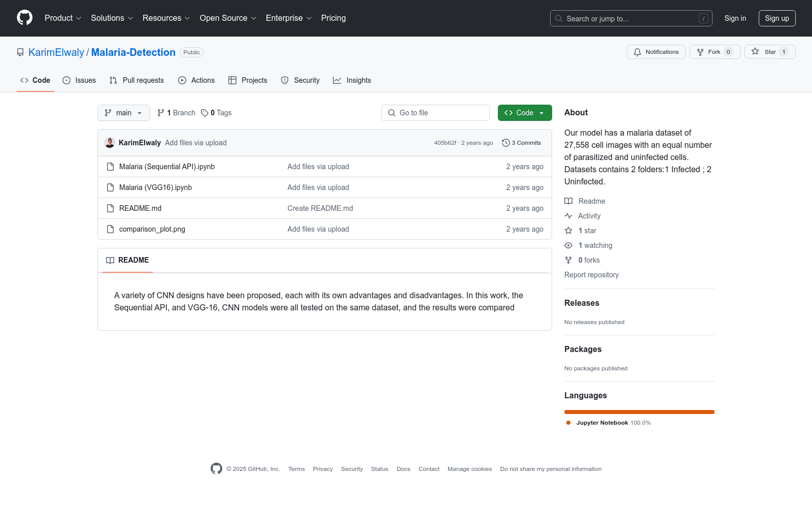This screenshot has width=812, height=508.
Task: Open commit message for comparison_plot.png row
Action: tap(318, 229)
